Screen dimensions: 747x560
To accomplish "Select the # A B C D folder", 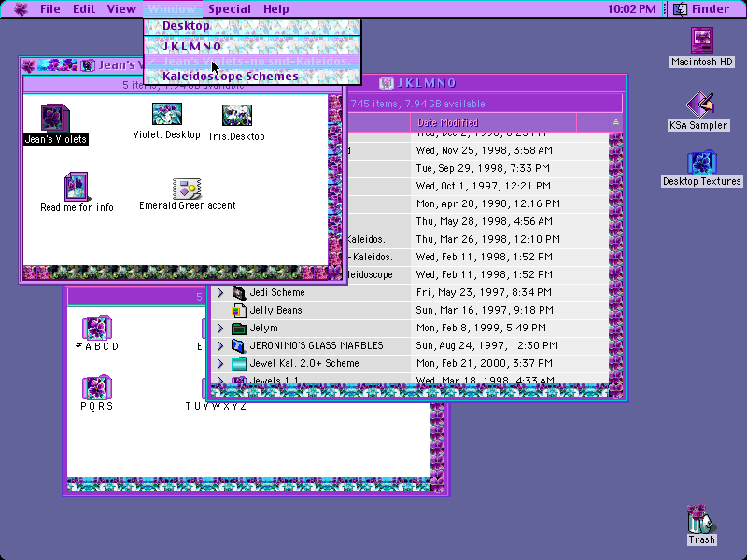I will [97, 328].
